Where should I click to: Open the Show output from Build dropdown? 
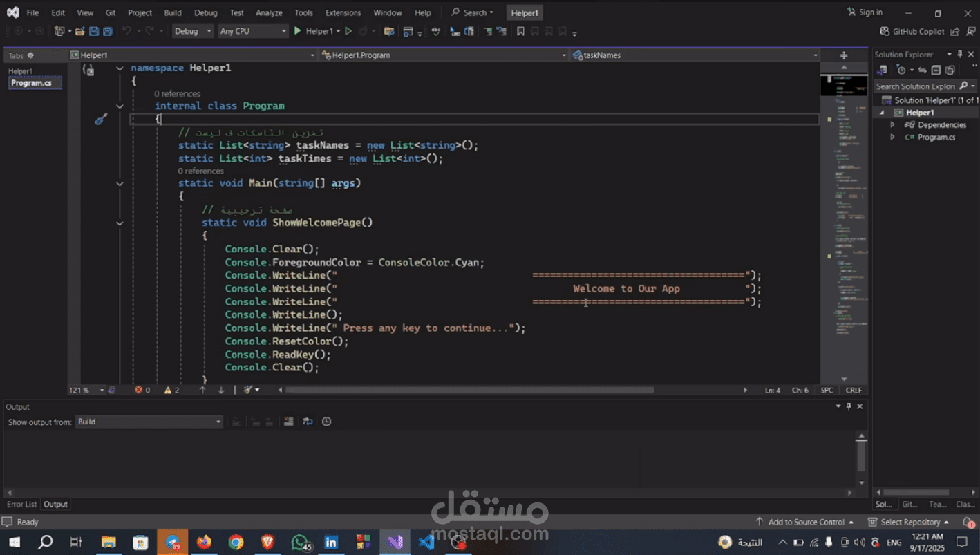(149, 422)
